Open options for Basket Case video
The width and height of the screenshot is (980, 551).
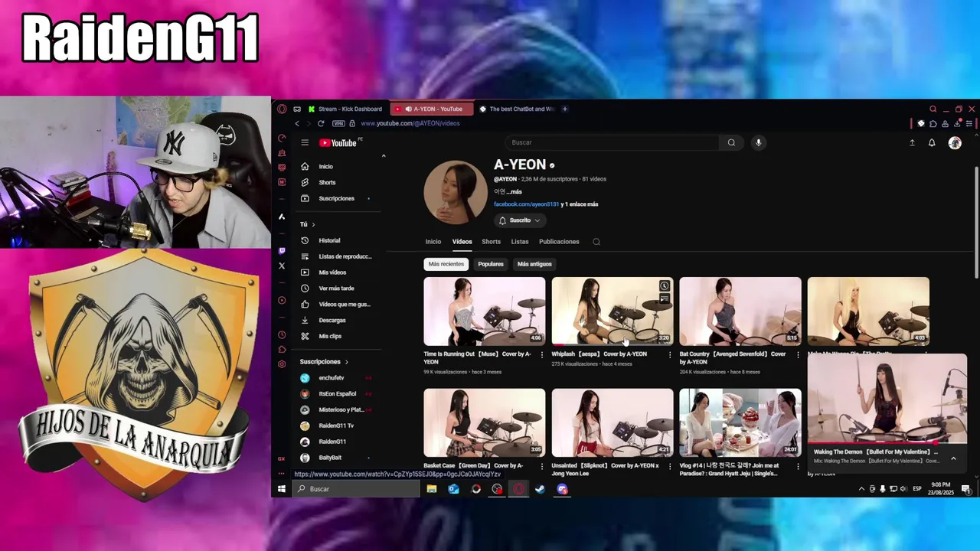542,466
